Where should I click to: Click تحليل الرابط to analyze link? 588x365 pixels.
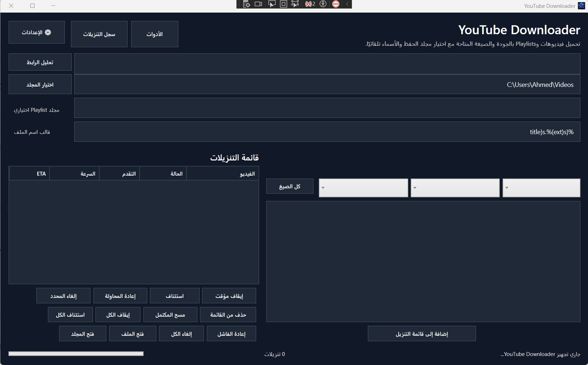(40, 62)
